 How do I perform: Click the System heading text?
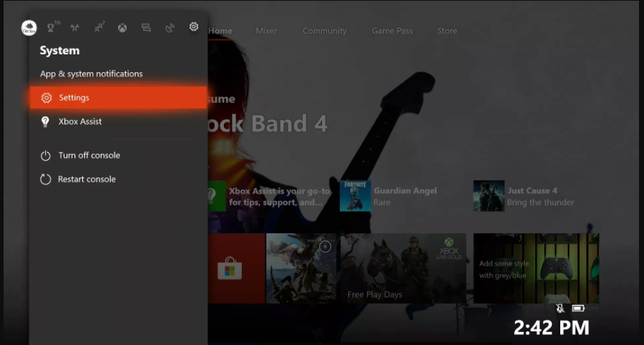59,51
